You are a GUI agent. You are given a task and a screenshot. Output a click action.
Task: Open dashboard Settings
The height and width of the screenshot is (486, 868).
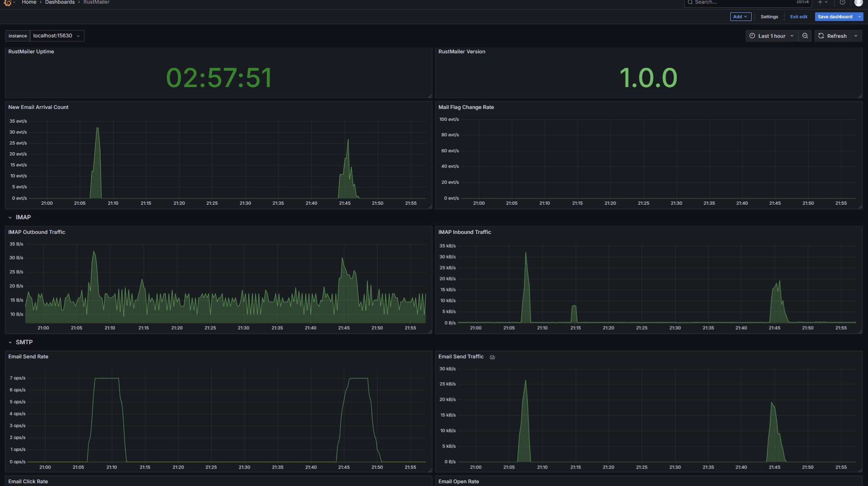point(769,17)
